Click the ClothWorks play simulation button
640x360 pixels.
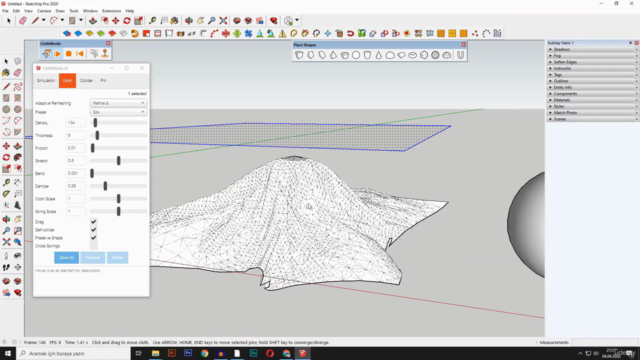(58, 54)
